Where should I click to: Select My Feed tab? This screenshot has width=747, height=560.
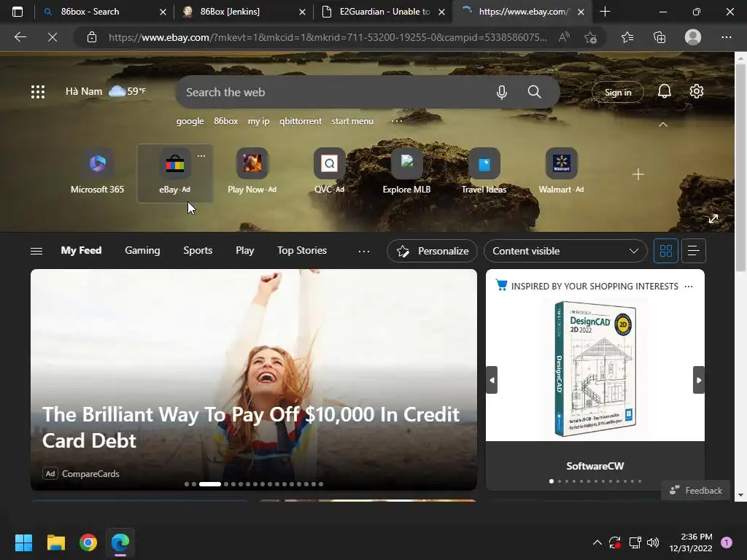pos(81,251)
